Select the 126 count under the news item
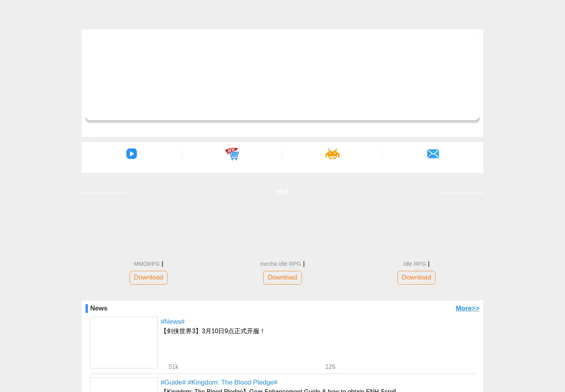 [x=330, y=367]
